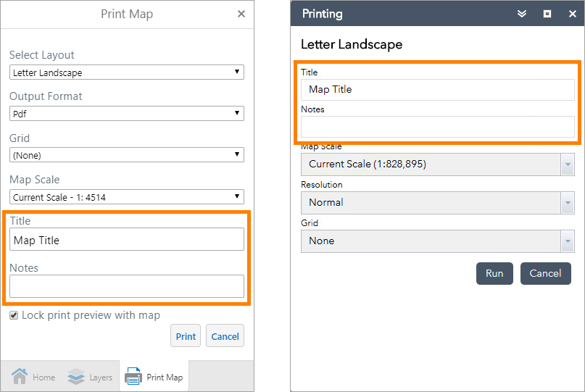Viewport: 585px width, 392px height.
Task: Open the Select Layout dropdown
Action: tap(127, 72)
